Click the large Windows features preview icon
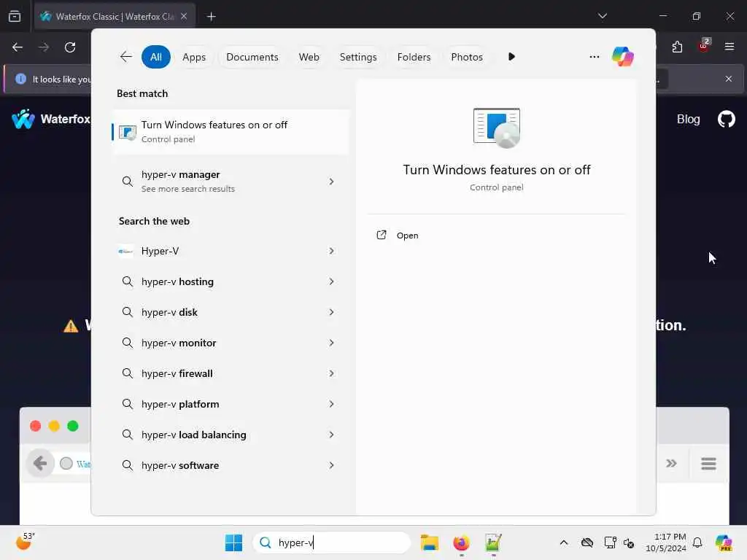The image size is (747, 560). click(x=496, y=128)
